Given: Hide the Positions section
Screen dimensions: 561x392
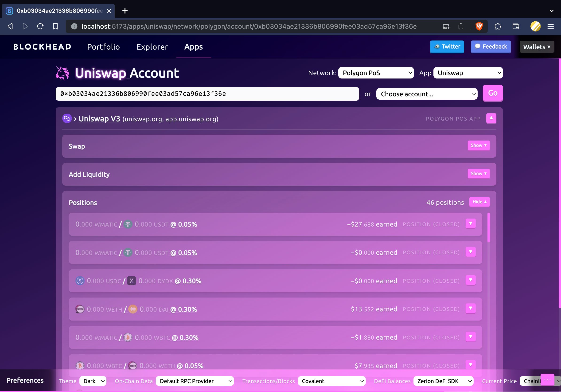Looking at the screenshot, I should point(479,202).
